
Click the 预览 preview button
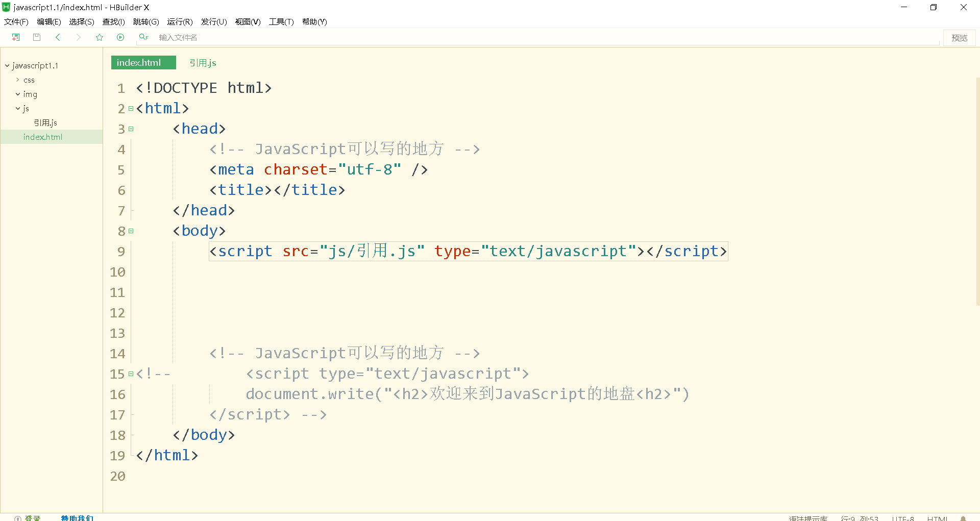(x=959, y=37)
